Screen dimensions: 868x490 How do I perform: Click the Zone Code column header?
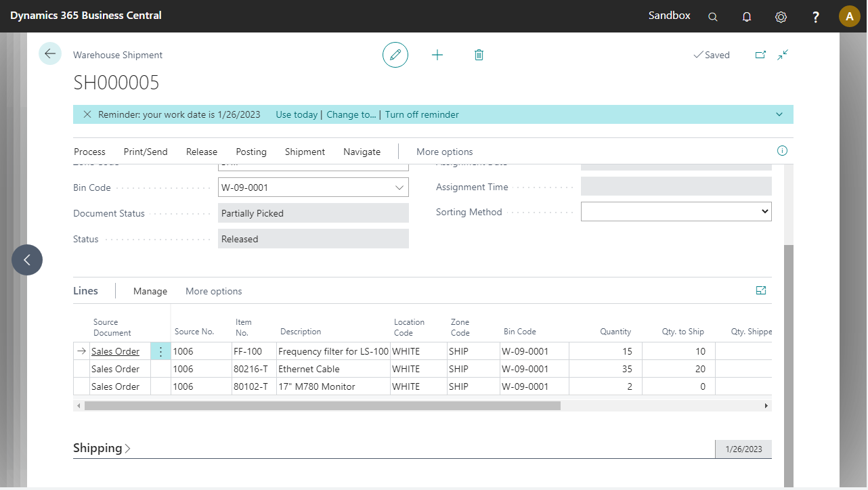(460, 327)
